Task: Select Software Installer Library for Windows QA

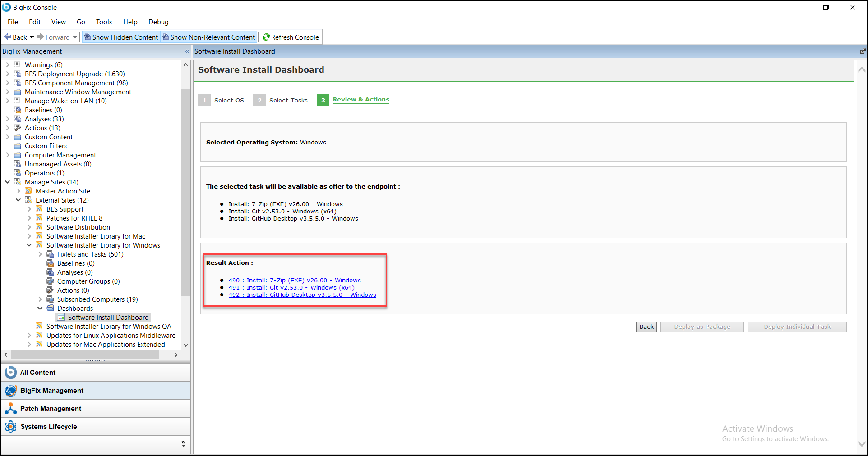Action: pos(109,326)
